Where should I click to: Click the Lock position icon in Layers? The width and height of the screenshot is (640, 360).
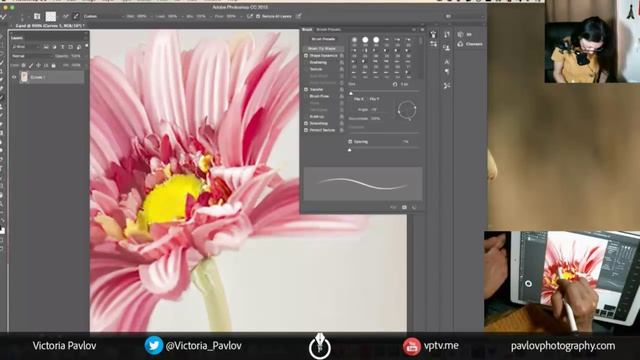click(x=38, y=65)
